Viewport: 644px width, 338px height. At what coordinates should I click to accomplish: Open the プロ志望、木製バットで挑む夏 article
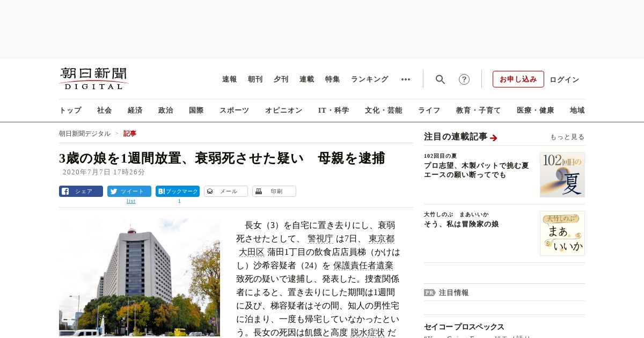pyautogui.click(x=477, y=170)
